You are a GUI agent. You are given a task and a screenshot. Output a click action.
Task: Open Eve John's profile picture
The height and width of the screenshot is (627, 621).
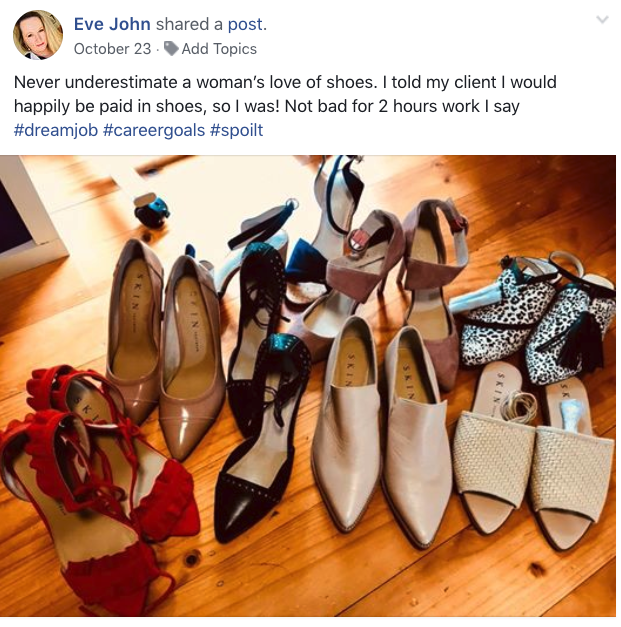38,35
